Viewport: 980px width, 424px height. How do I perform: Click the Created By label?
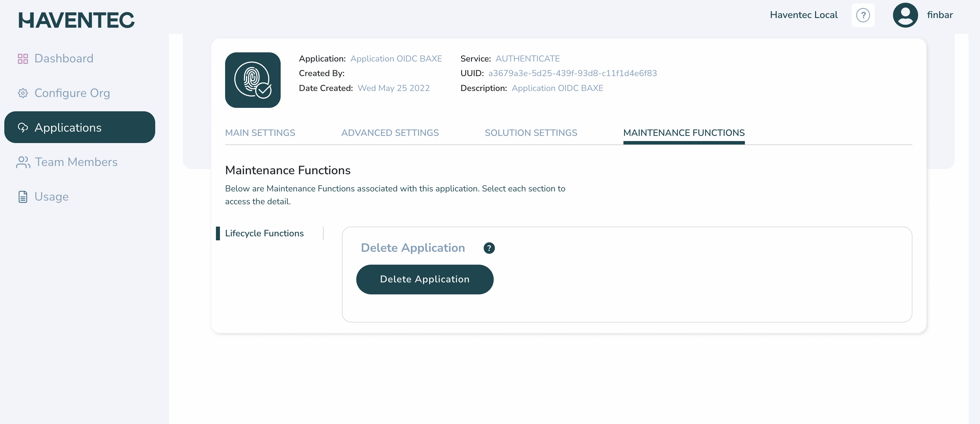tap(322, 73)
